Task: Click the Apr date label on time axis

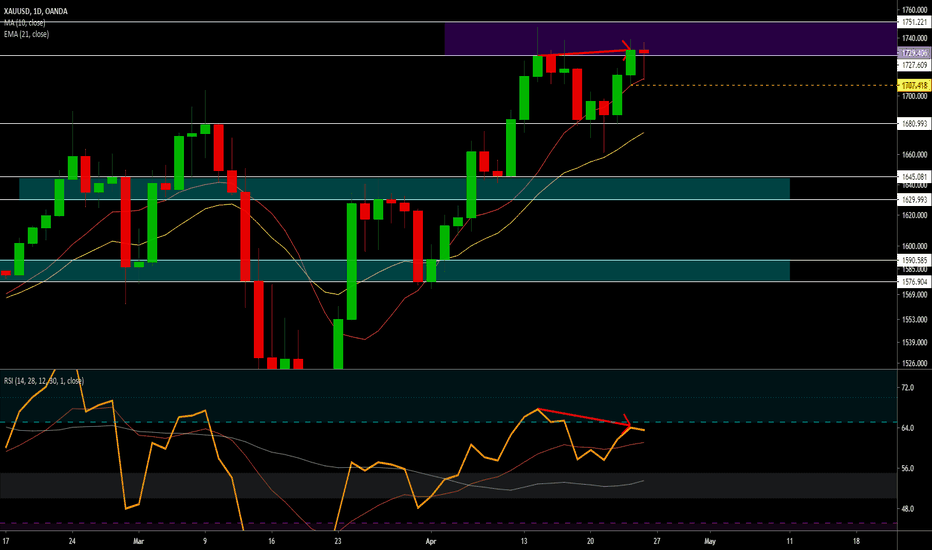Action: point(431,542)
